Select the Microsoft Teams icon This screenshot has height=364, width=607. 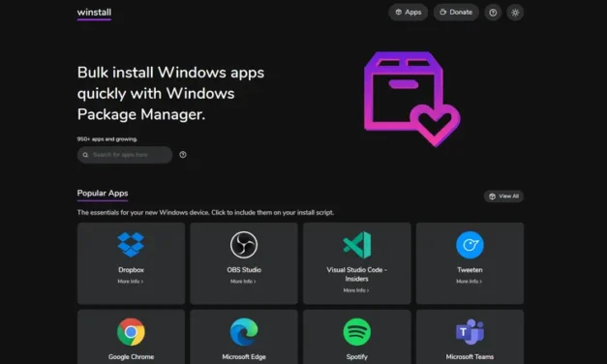click(x=470, y=332)
